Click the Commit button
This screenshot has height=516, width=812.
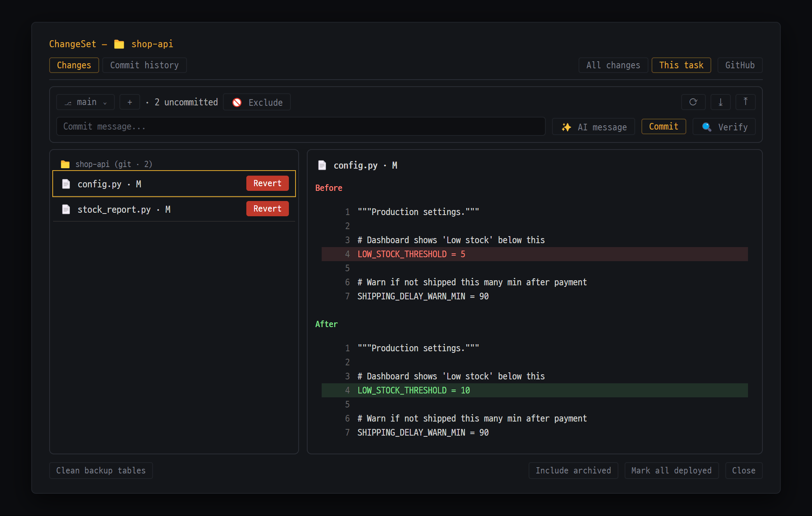(x=664, y=126)
